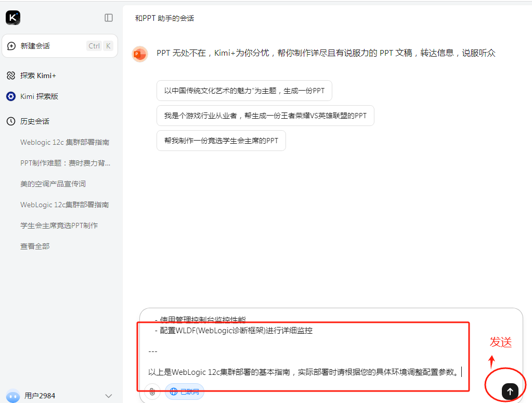532x403 pixels.
Task: Click the 探索 Kimi+ link icon
Action: pyautogui.click(x=11, y=75)
